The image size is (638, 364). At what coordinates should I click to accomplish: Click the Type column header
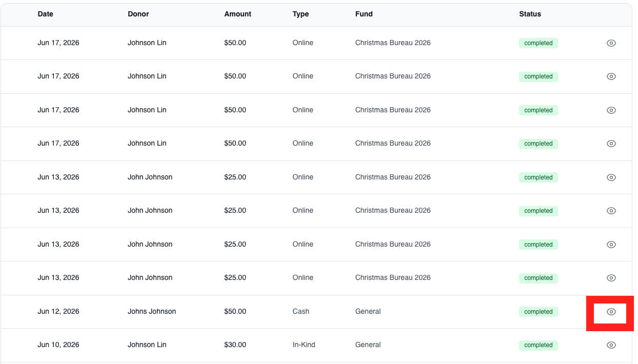coord(301,14)
